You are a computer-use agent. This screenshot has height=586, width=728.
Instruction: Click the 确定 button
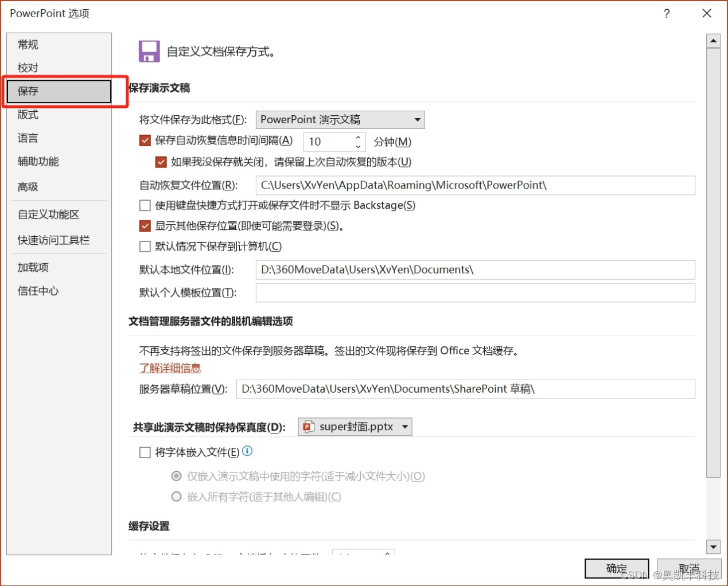[617, 569]
